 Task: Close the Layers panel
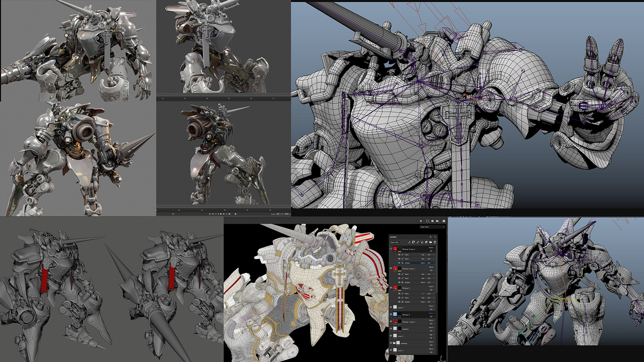point(435,236)
